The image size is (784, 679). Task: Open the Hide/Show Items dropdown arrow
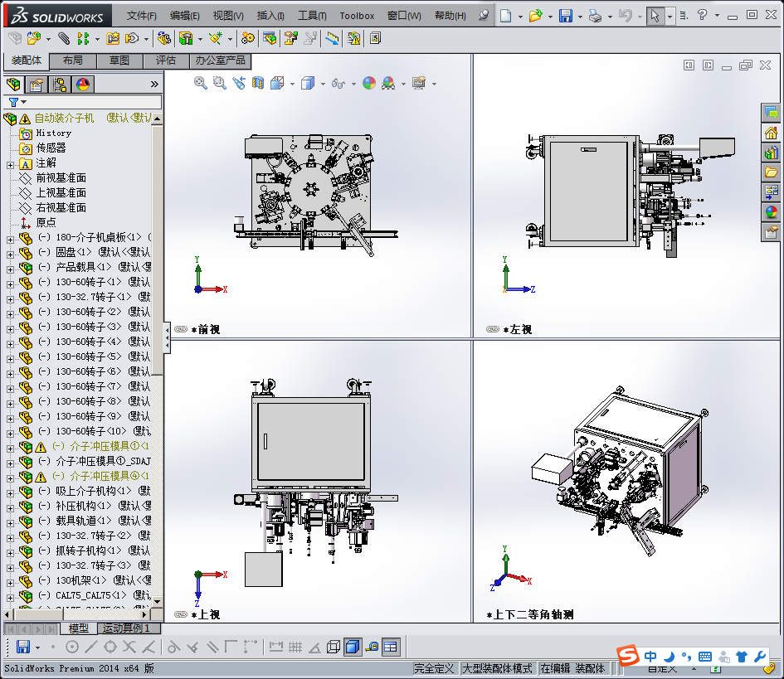coord(353,84)
